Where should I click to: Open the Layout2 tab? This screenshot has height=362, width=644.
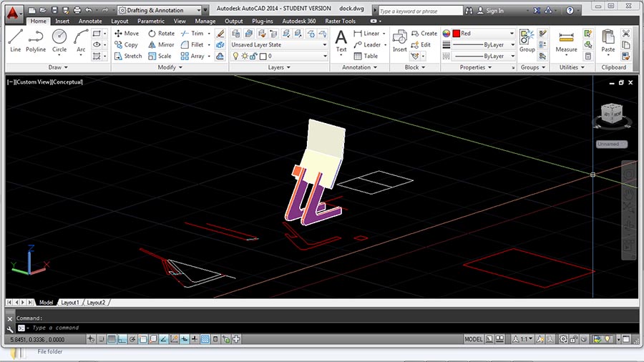96,303
